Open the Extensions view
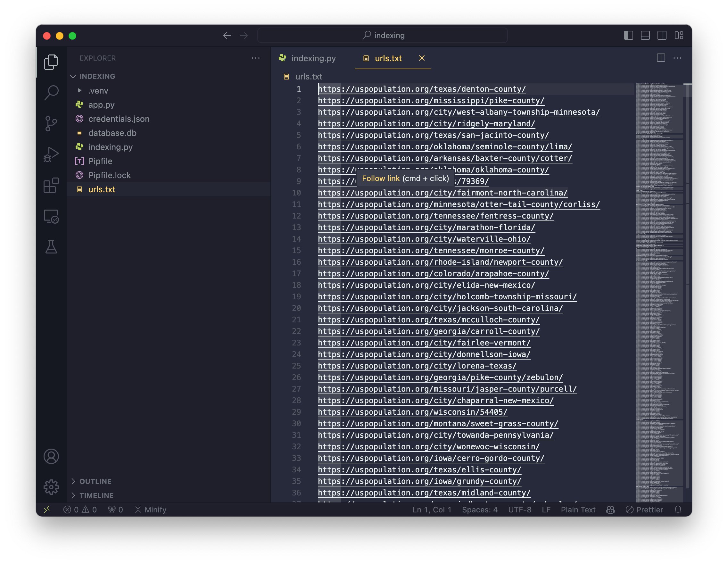This screenshot has height=564, width=728. pos(51,185)
